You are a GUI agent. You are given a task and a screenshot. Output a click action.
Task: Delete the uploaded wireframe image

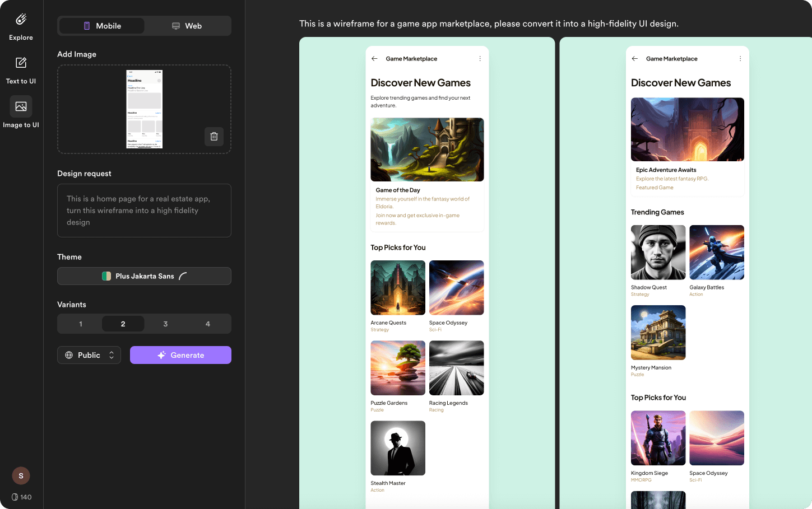click(214, 136)
